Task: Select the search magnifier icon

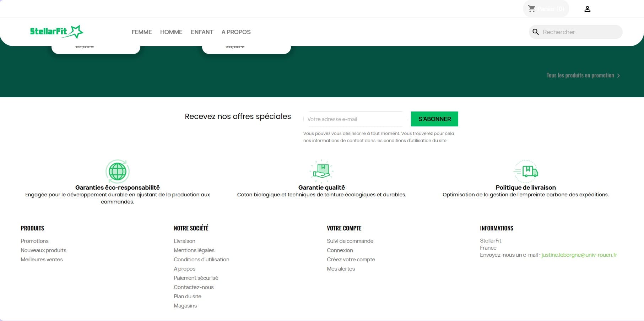Action: tap(536, 32)
